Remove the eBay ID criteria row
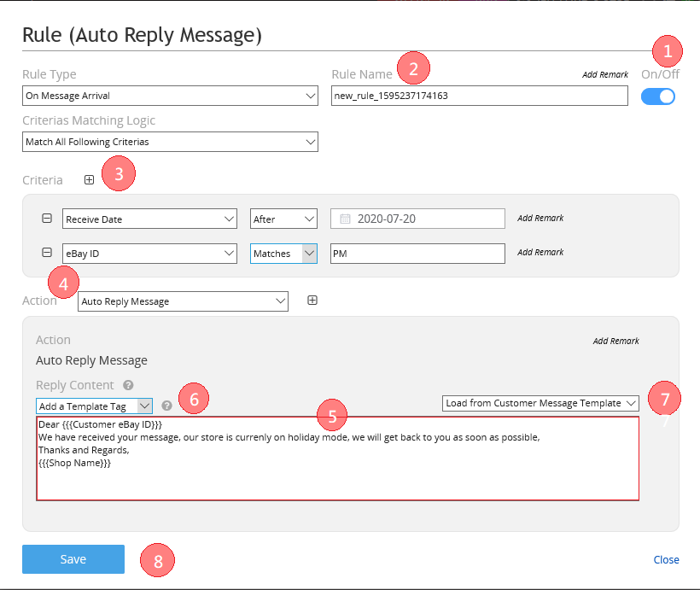 [47, 253]
